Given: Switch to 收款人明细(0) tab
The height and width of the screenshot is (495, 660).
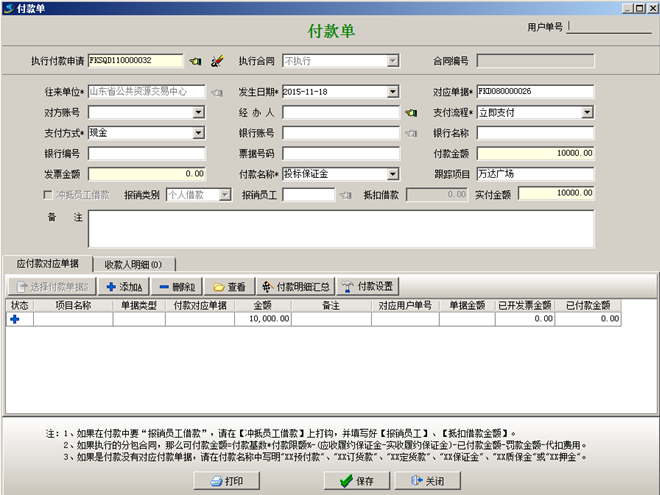Looking at the screenshot, I should (134, 264).
